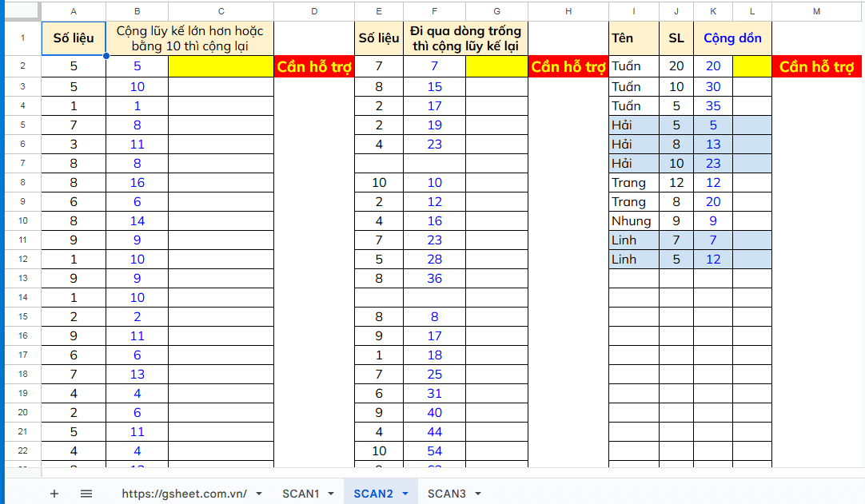
Task: Expand the SCAN1 tab menu arrow
Action: [331, 494]
